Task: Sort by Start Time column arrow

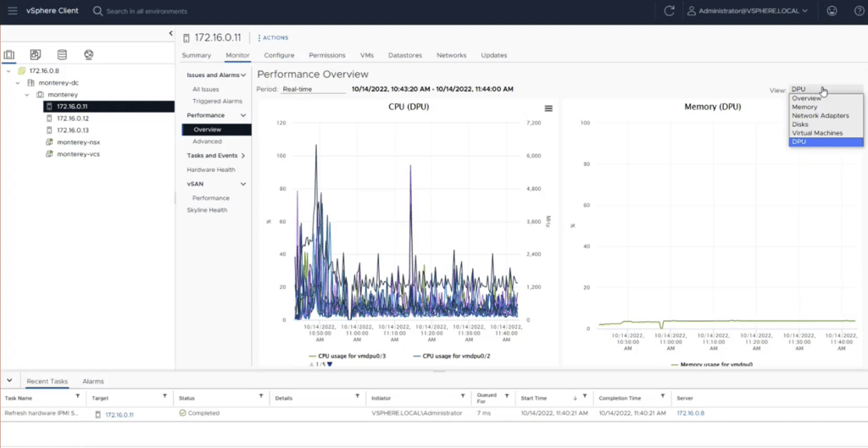Action: 576,398
